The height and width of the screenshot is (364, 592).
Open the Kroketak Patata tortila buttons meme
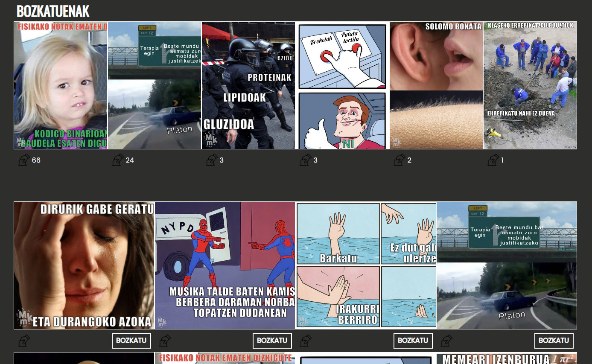click(x=342, y=85)
